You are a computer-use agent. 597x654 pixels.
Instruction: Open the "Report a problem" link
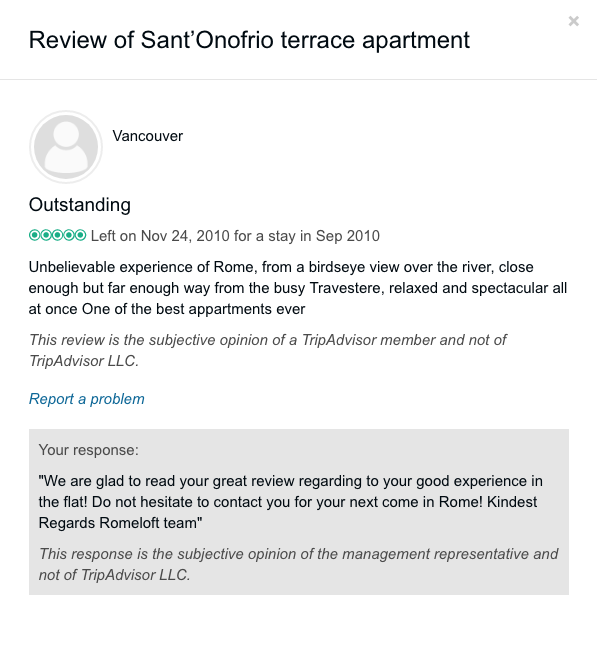[86, 399]
